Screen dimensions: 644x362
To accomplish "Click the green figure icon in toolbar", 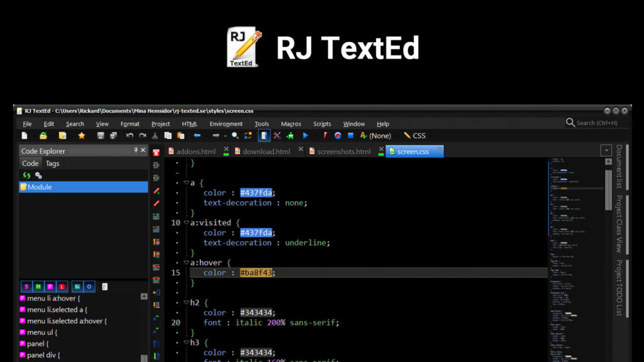I will pos(290,136).
